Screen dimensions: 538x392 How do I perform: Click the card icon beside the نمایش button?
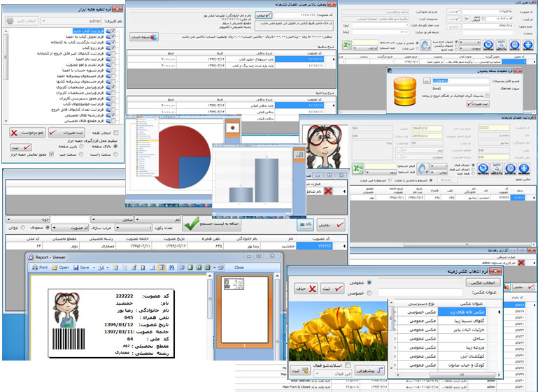click(x=305, y=224)
